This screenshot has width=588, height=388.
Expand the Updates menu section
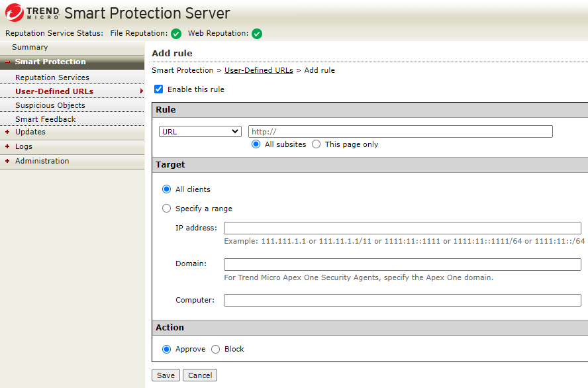pyautogui.click(x=7, y=132)
